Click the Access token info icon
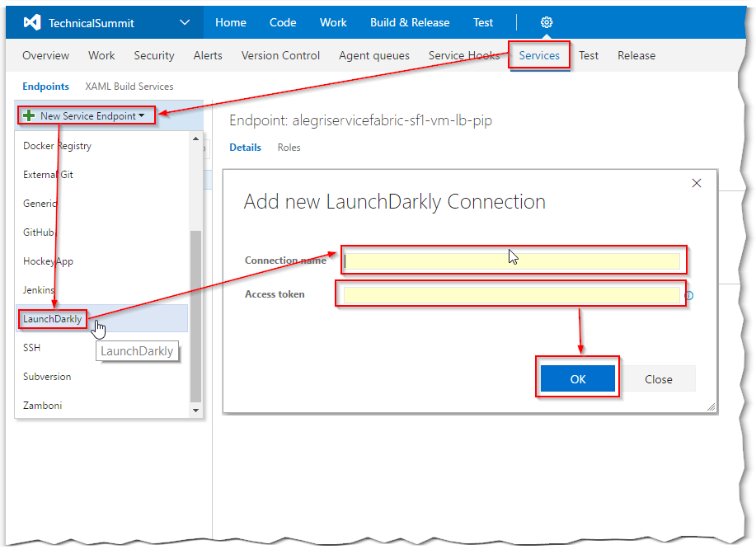The width and height of the screenshot is (756, 554). [689, 295]
